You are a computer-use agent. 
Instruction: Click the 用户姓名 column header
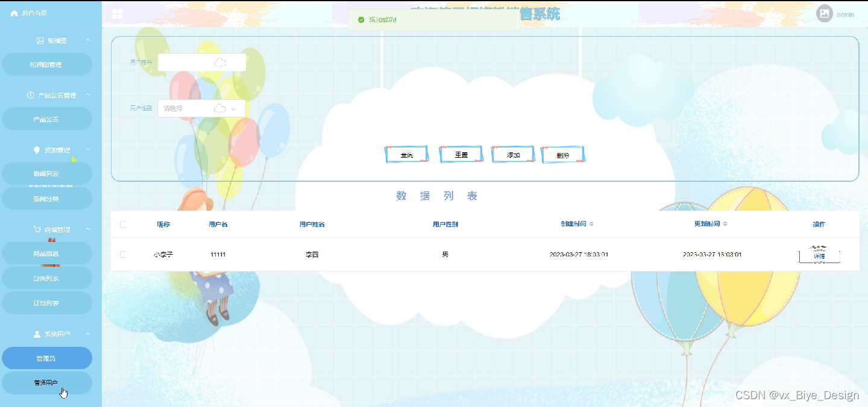click(312, 224)
